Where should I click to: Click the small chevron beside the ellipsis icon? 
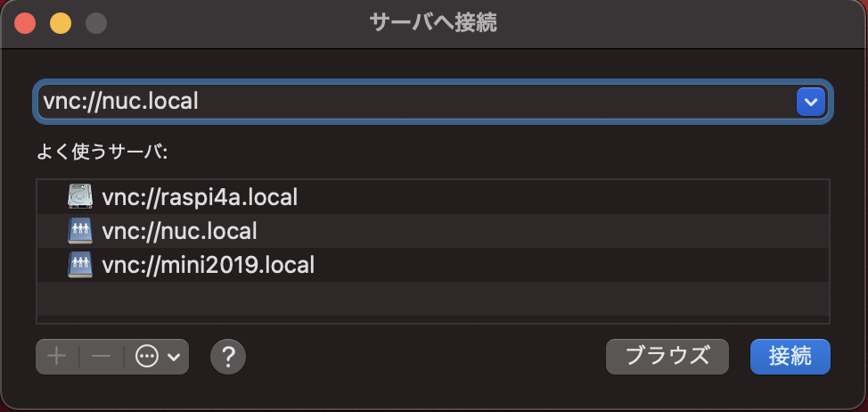tap(174, 358)
